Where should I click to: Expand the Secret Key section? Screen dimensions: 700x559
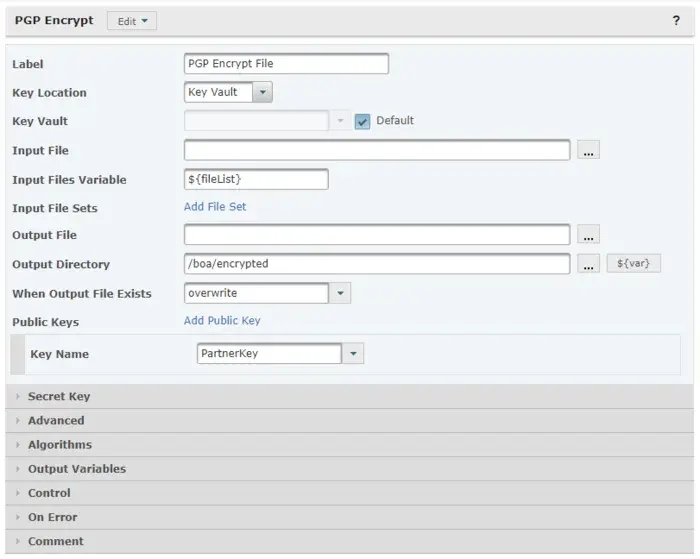[350, 396]
